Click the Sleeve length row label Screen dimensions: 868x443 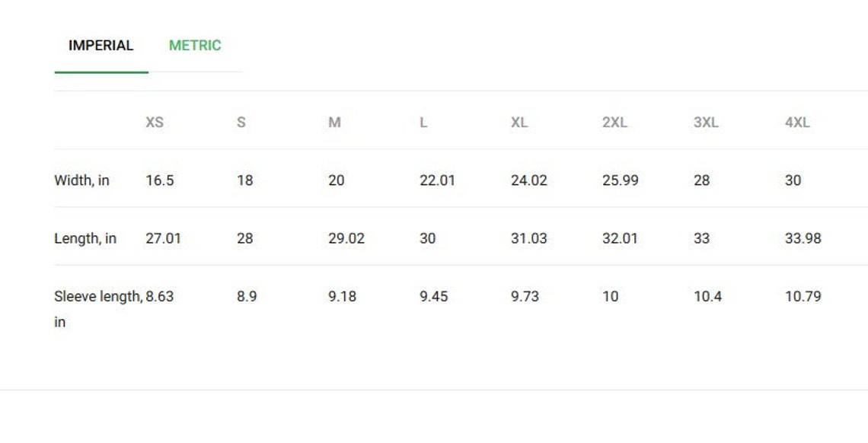(x=98, y=308)
